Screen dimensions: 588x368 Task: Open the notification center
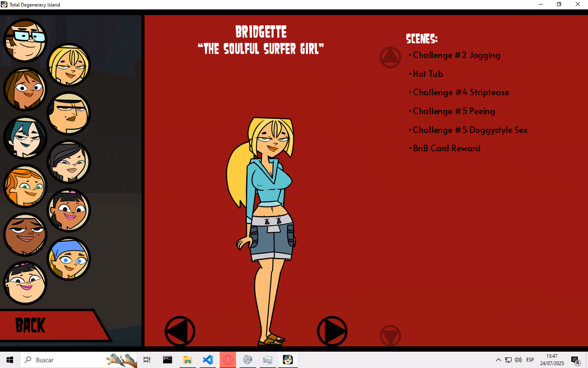575,360
